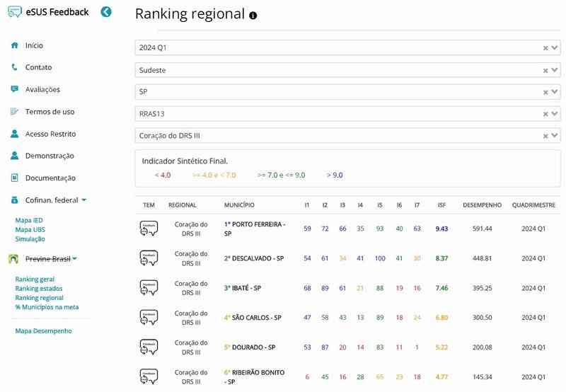Click the feedback icon for Ibaté row
The image size is (566, 392).
[149, 288]
